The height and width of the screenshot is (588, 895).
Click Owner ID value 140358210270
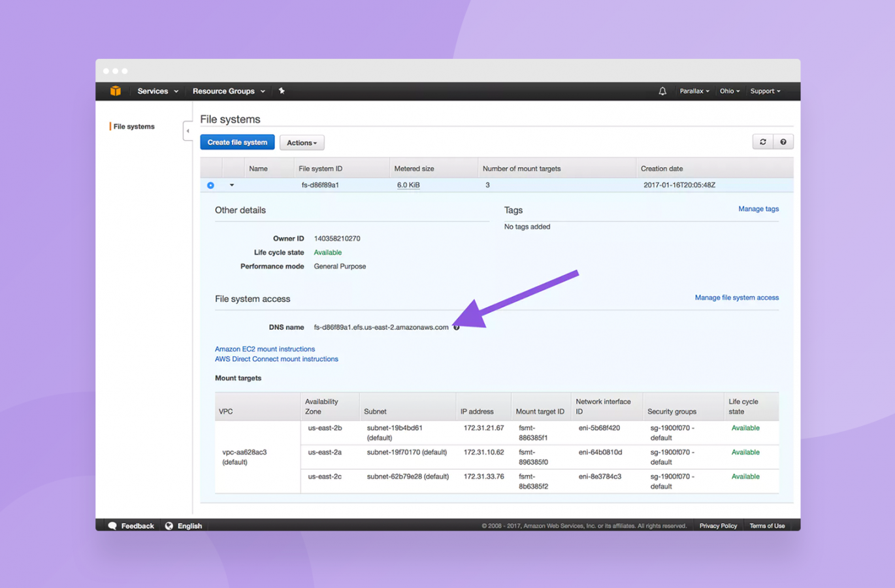click(x=337, y=238)
